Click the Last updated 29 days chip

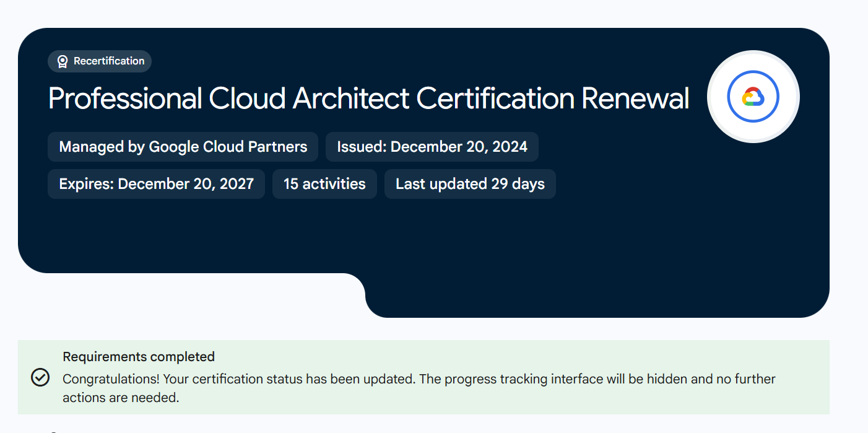click(470, 184)
